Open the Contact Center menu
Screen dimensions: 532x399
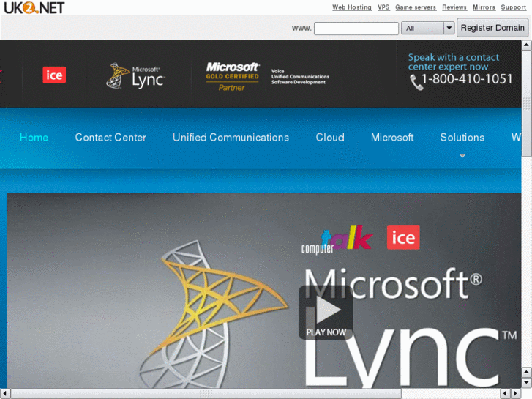(110, 137)
